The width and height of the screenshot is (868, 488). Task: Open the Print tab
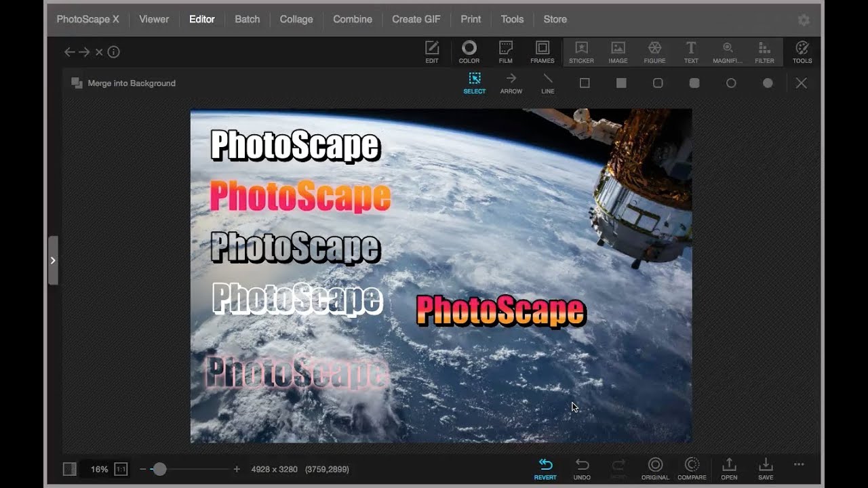[x=471, y=19]
